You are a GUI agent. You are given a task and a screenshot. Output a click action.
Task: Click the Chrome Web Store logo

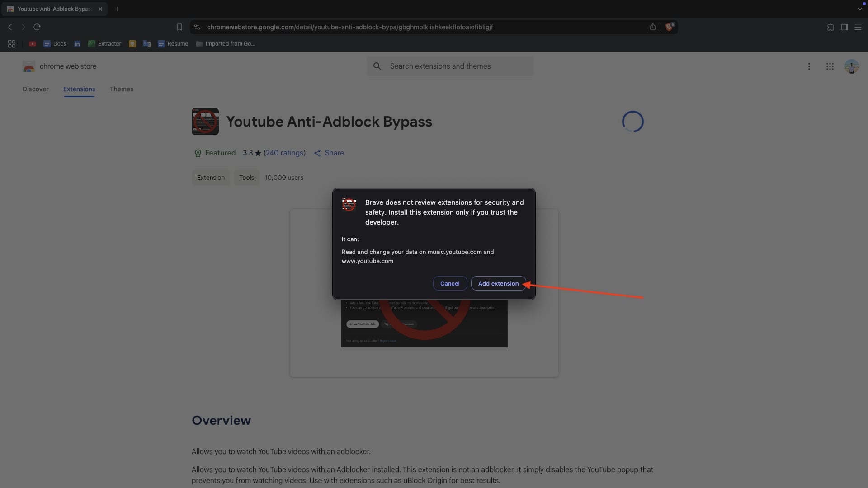point(29,66)
